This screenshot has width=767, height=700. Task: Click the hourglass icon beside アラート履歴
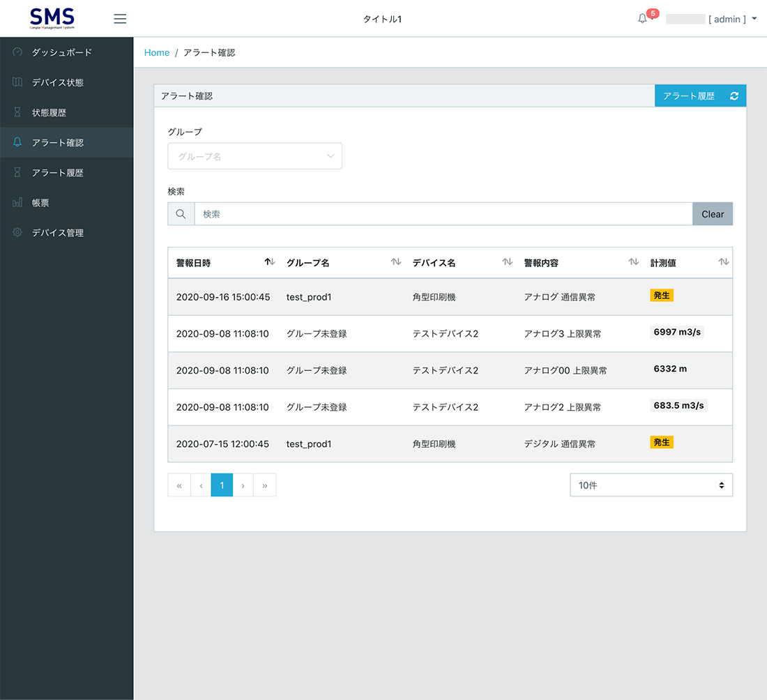[17, 172]
